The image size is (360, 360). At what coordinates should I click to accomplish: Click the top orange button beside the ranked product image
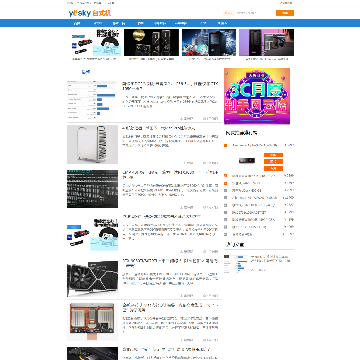click(273, 155)
